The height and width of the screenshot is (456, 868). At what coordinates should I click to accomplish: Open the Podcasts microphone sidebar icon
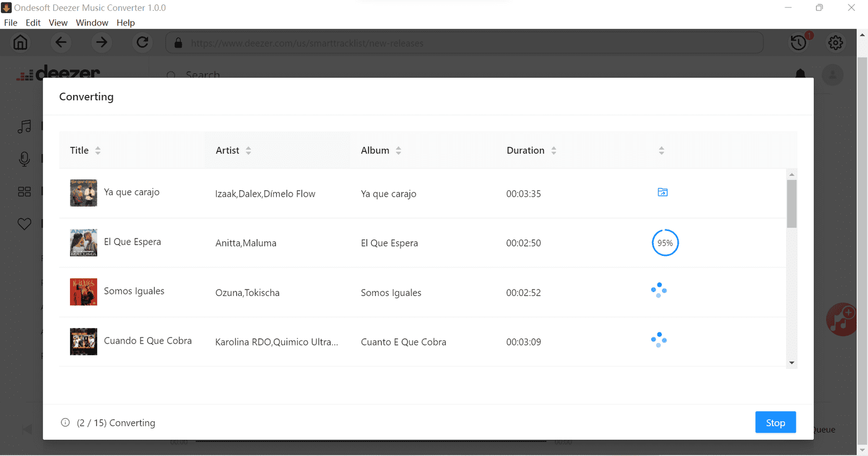click(24, 159)
